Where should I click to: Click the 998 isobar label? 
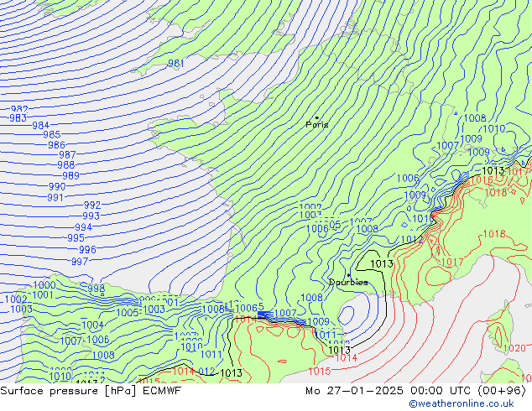(96, 289)
